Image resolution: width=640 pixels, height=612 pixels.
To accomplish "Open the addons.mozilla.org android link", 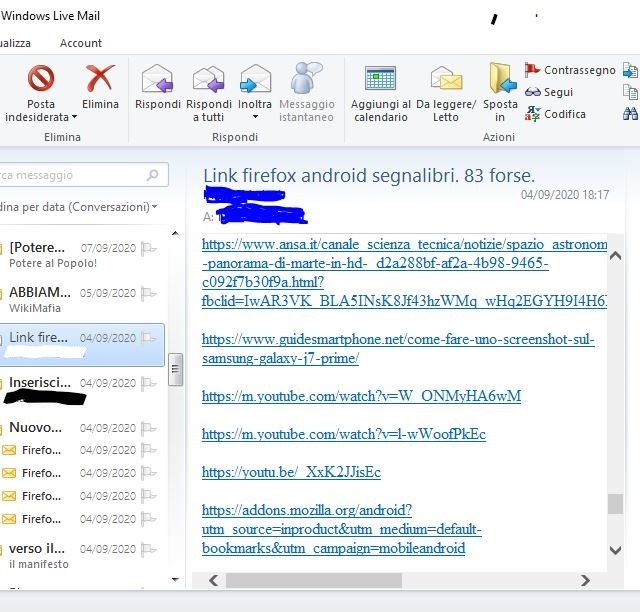I will click(342, 529).
